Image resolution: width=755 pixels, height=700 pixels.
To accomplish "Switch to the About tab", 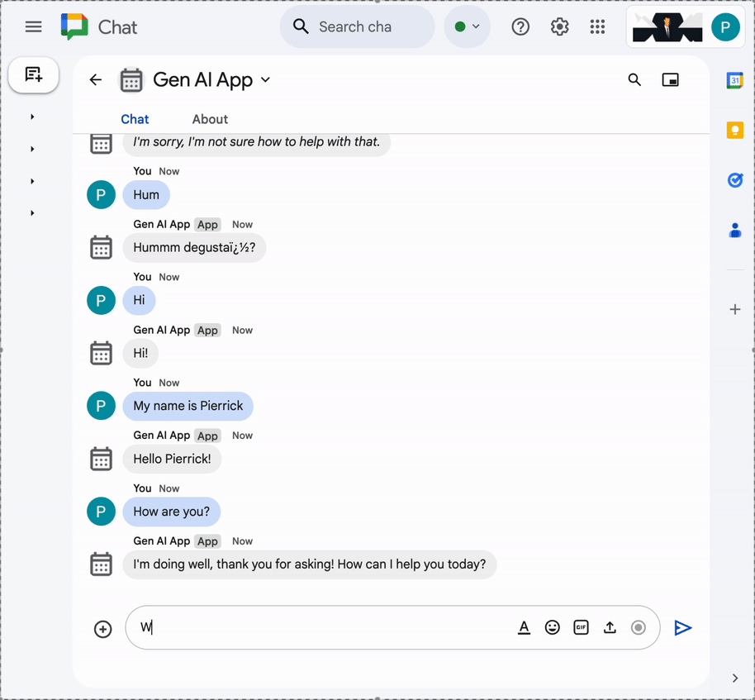I will click(x=210, y=119).
